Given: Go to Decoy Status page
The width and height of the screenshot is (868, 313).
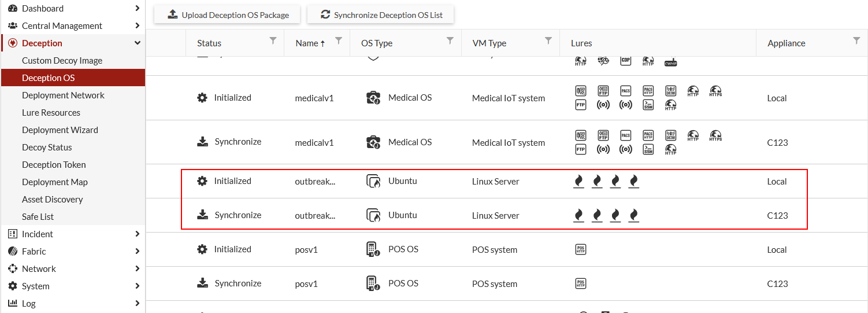Looking at the screenshot, I should point(47,147).
